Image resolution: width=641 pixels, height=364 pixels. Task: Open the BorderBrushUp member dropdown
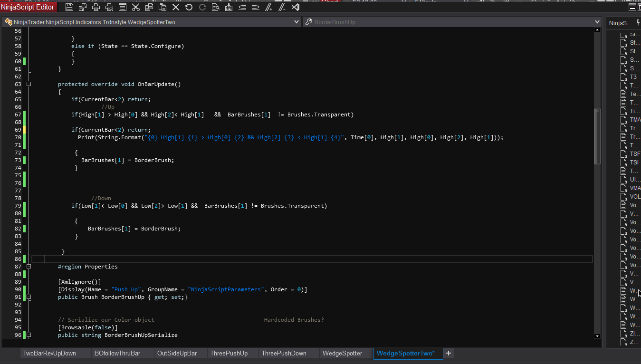tap(597, 22)
